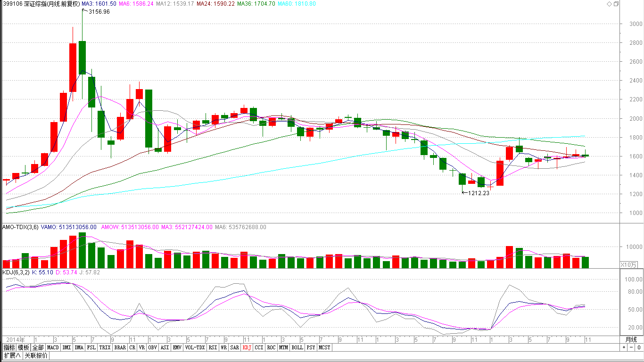Click the overlapping-squares window restore icon
Screen dimensions: 644x362
pos(616,4)
